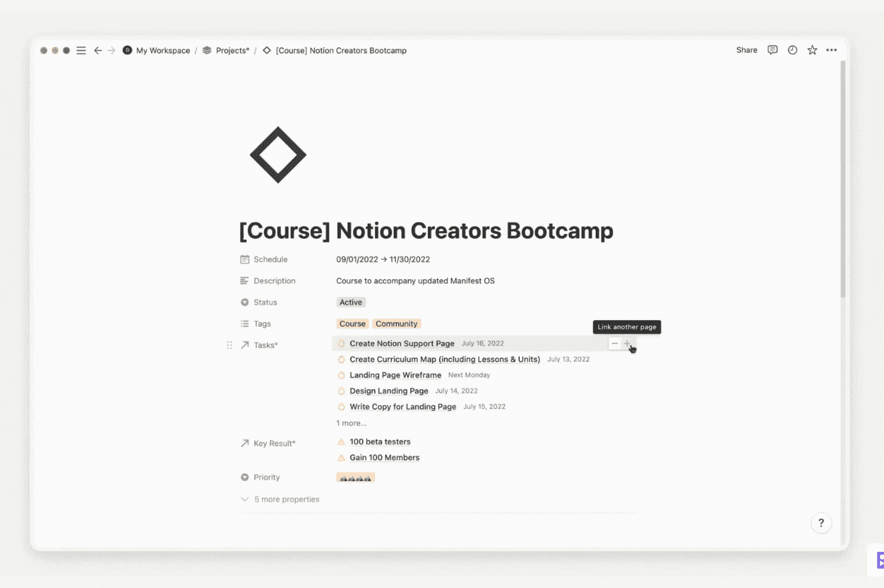The image size is (884, 588).
Task: Click the Tags list icon
Action: coord(245,323)
